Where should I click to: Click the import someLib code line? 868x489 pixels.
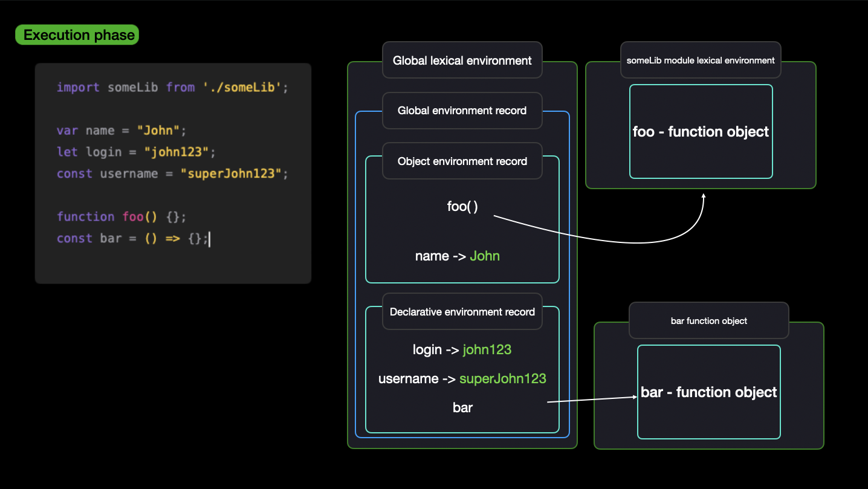click(x=173, y=88)
